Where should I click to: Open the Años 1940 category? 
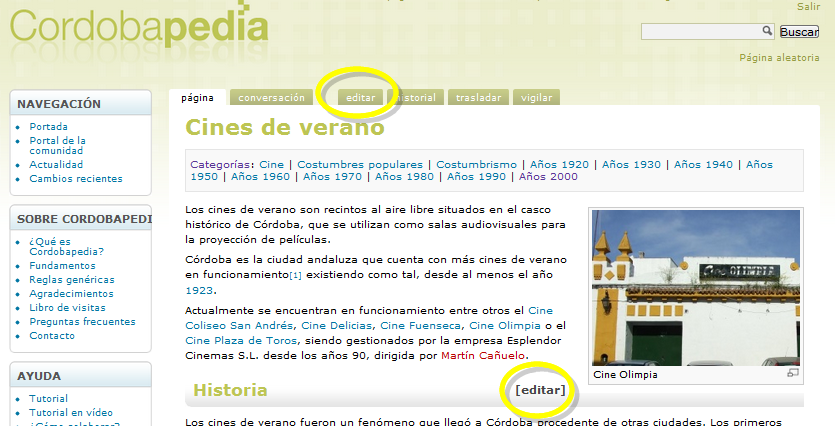tap(703, 165)
